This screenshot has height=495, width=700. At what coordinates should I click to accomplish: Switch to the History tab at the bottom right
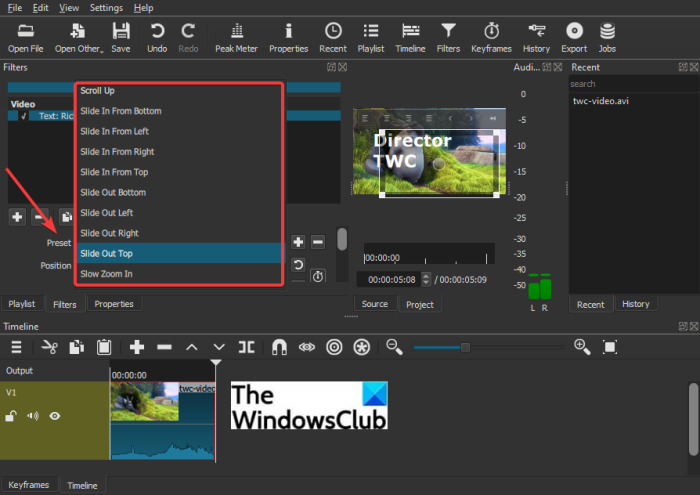[636, 304]
